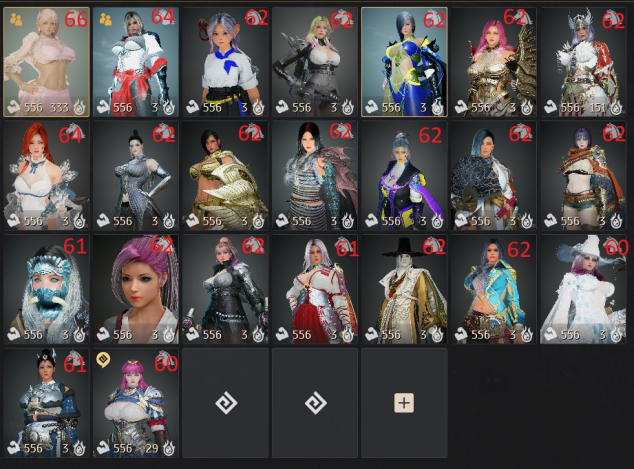Select the red and white shrine outfit character

pyautogui.click(x=315, y=289)
